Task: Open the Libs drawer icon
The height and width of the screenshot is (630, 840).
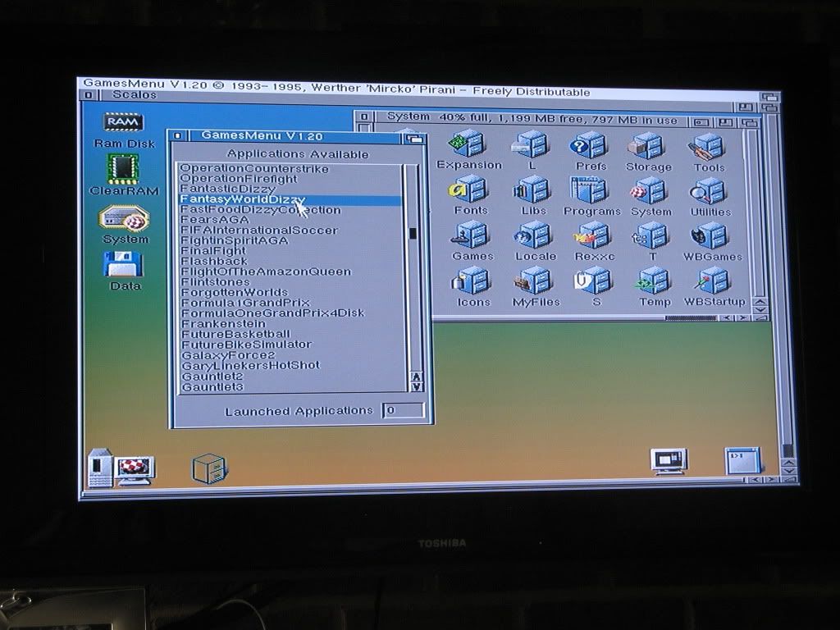Action: point(532,190)
